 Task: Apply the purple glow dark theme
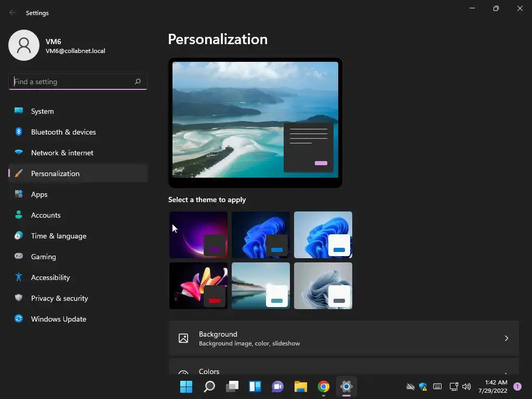pyautogui.click(x=198, y=235)
